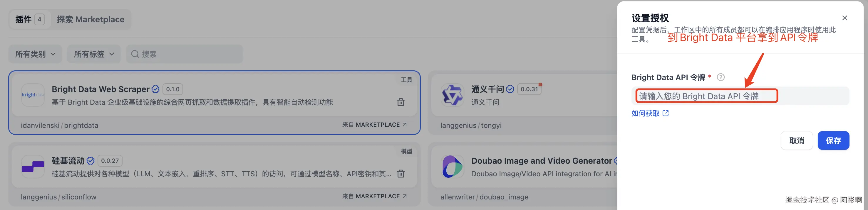The height and width of the screenshot is (210, 868).
Task: Click help icon beside Bright Data API 令牌
Action: tap(720, 77)
